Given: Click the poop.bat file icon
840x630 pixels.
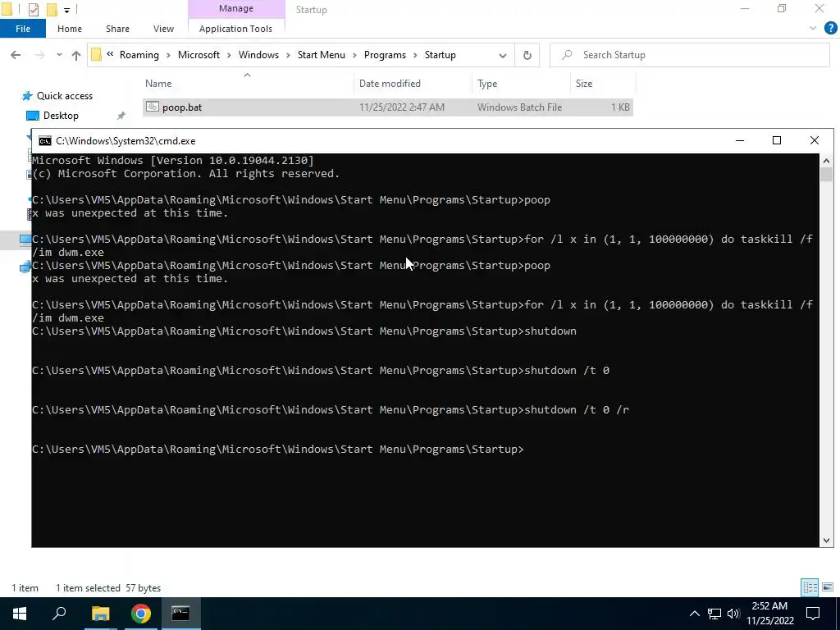Looking at the screenshot, I should pyautogui.click(x=153, y=107).
